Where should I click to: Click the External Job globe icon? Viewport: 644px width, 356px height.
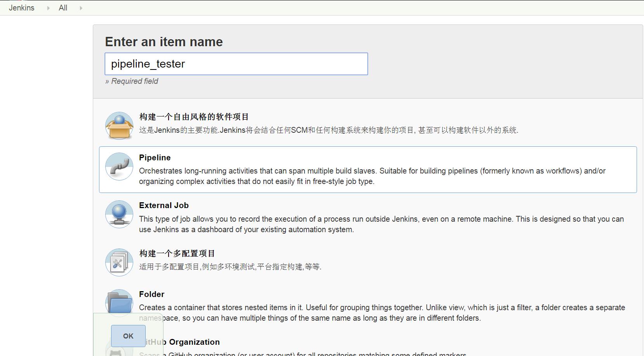[119, 214]
